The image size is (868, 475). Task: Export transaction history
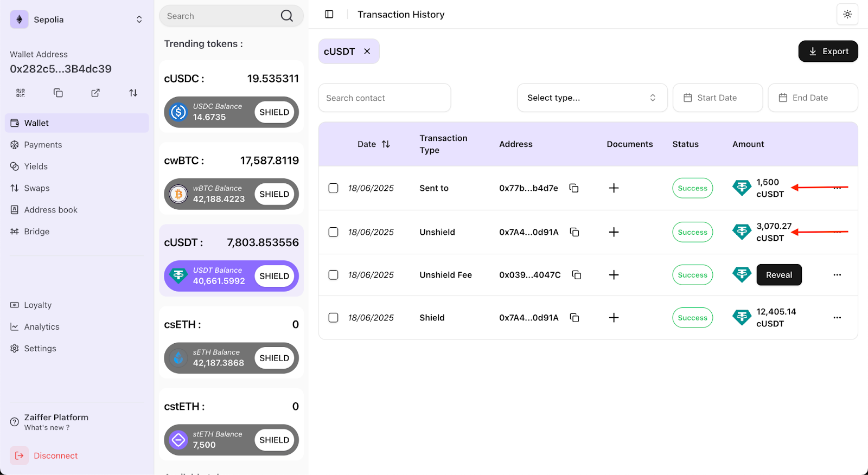click(828, 52)
